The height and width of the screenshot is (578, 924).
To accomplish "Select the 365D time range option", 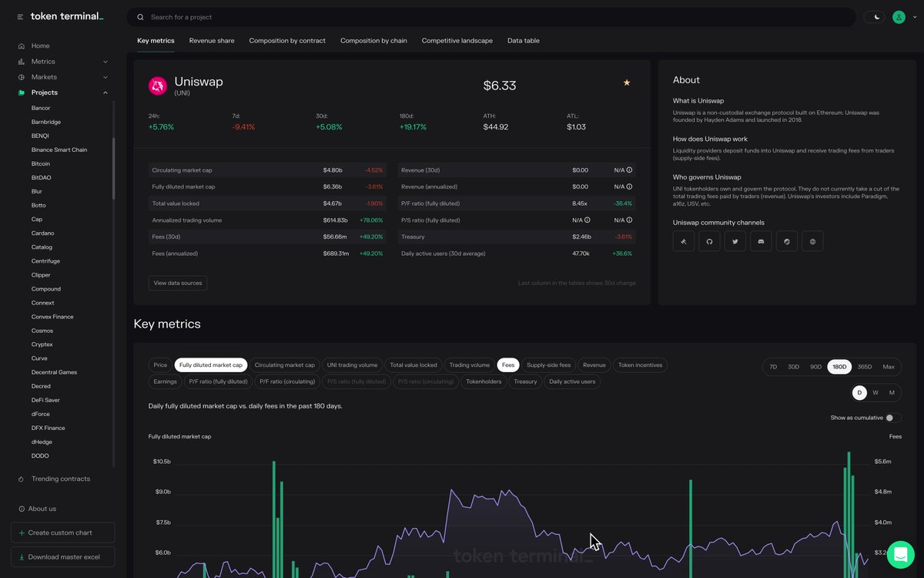I will click(x=865, y=367).
